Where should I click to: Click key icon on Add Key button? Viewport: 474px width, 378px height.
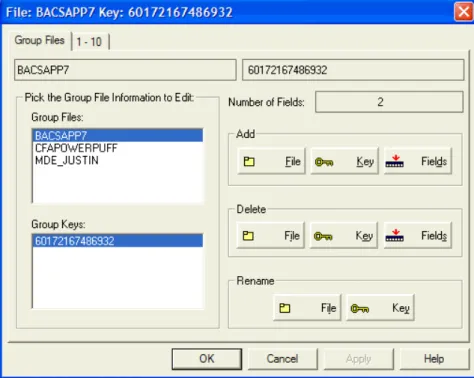click(x=324, y=162)
